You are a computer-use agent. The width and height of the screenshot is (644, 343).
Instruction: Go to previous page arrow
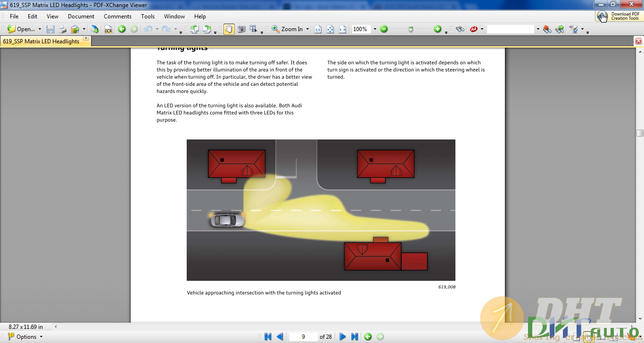[x=280, y=336]
